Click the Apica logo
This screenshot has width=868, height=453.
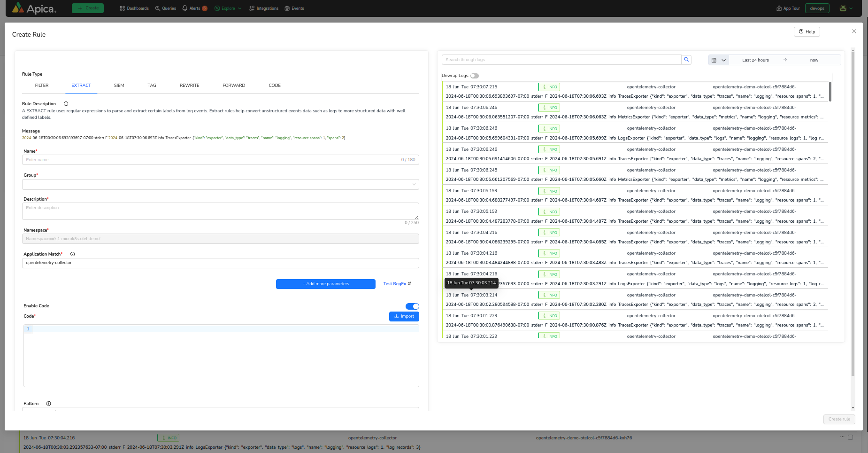pos(34,8)
